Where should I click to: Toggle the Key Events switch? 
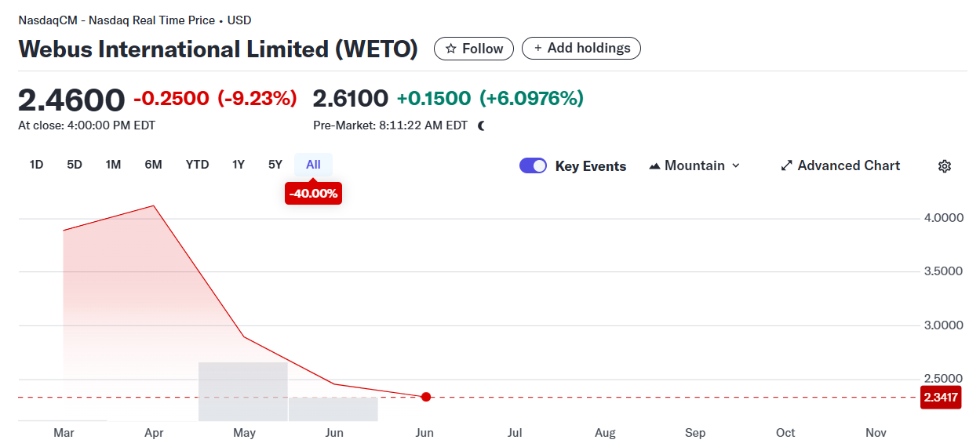pos(533,165)
